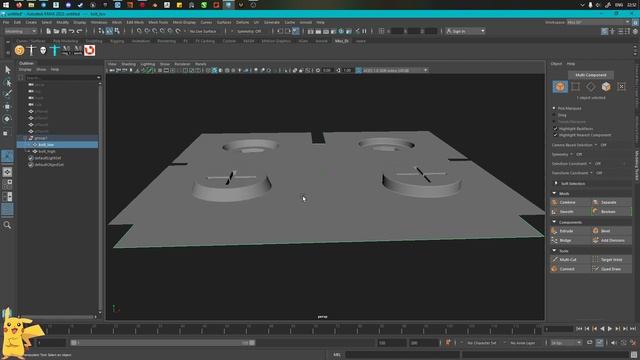This screenshot has height=360, width=640.
Task: Click the red square swirl shelf icon
Action: point(89,50)
